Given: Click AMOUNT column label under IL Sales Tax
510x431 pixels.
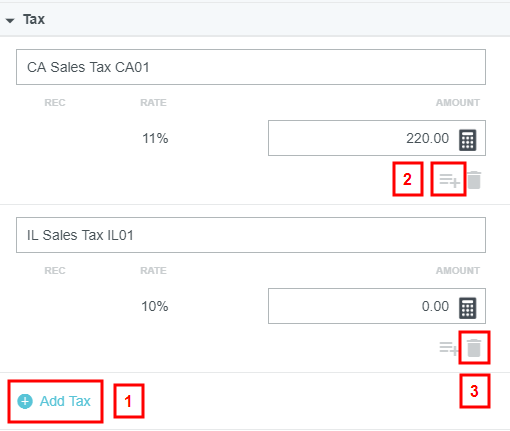Looking at the screenshot, I should (458, 271).
